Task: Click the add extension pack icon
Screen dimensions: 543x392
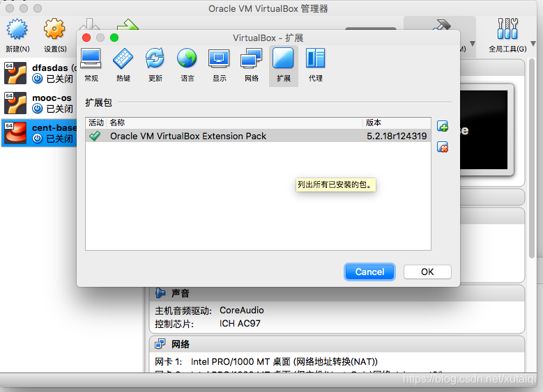Action: [443, 126]
